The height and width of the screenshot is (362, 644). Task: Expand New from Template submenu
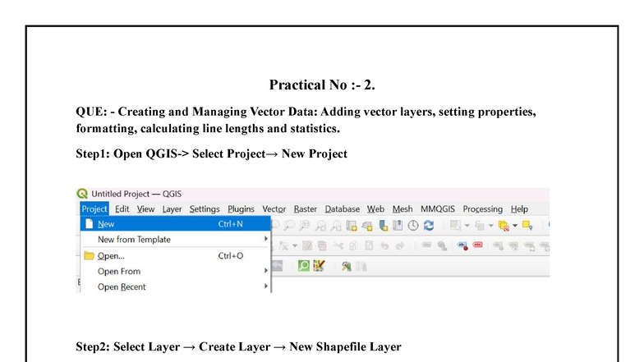click(x=176, y=240)
